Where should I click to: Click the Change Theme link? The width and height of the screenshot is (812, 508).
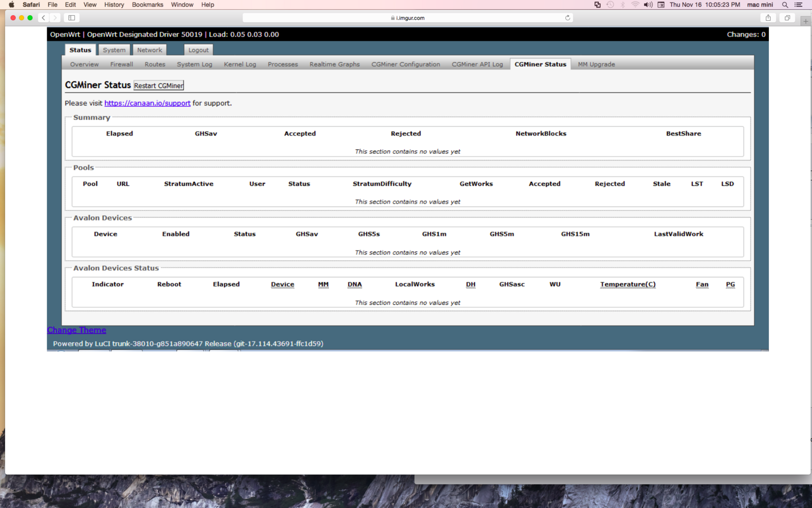pyautogui.click(x=77, y=330)
